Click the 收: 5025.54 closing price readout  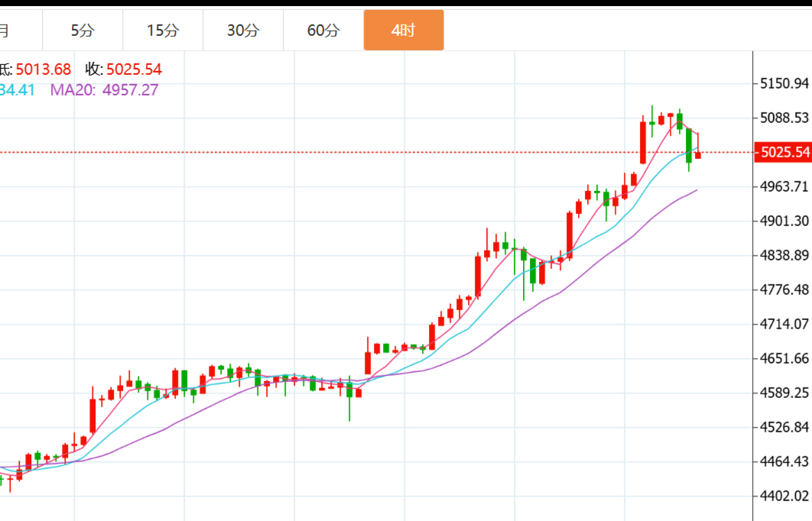[x=123, y=70]
